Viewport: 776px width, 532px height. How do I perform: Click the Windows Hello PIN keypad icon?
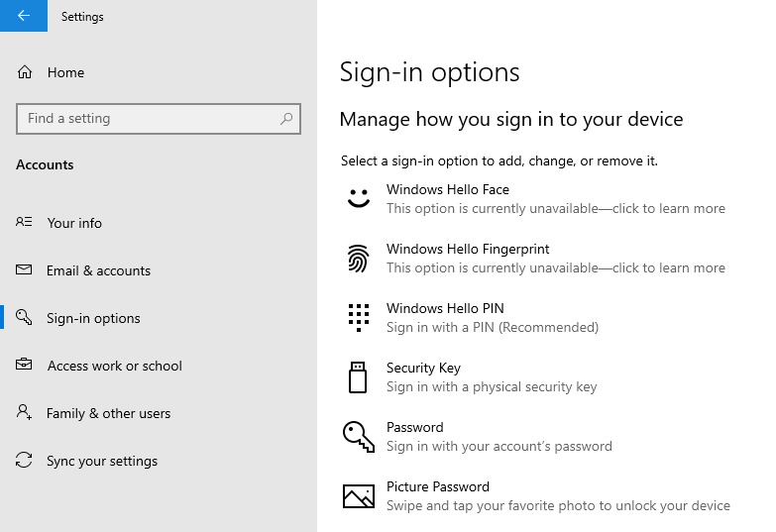coord(359,318)
